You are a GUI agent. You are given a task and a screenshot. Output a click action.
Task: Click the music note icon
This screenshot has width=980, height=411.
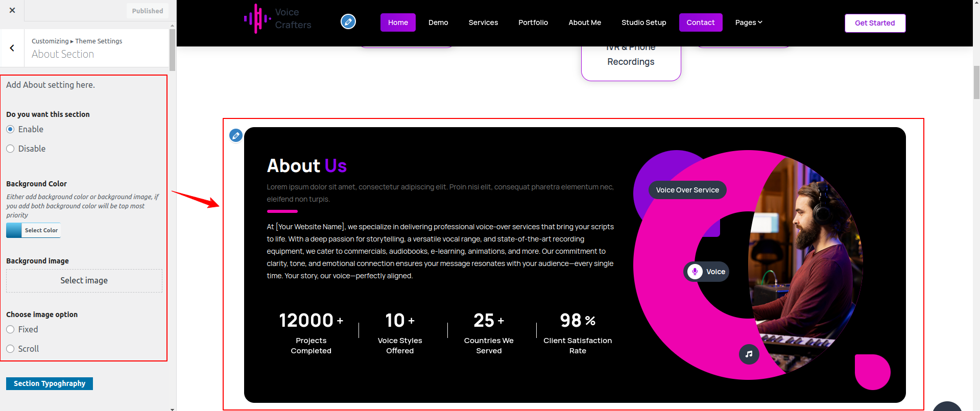(749, 354)
